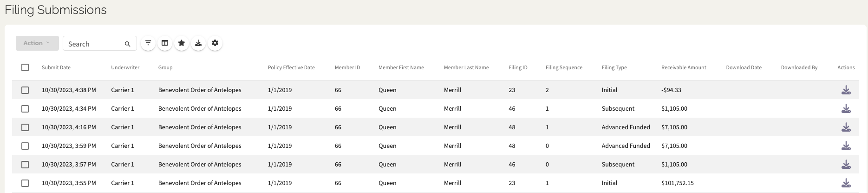
Task: Click Submit Date 10/30/2023, 3:57 PM
Action: point(69,165)
